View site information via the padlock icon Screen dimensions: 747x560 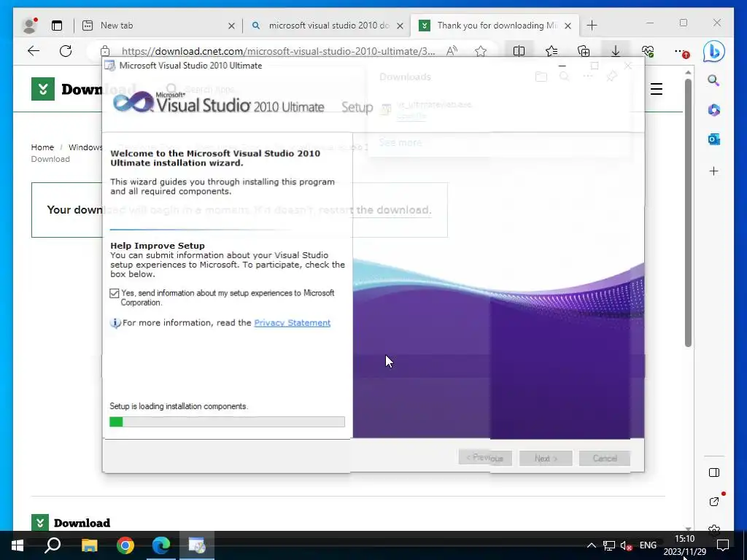click(x=105, y=51)
